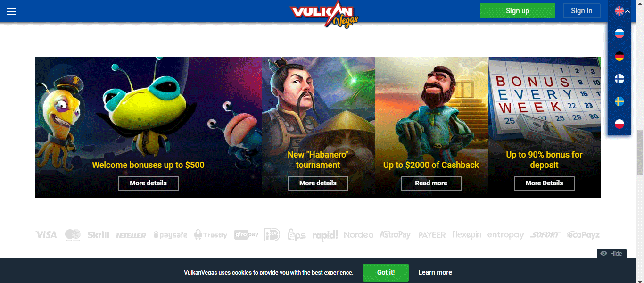The height and width of the screenshot is (283, 644).
Task: Click the Sign in button
Action: (x=581, y=11)
